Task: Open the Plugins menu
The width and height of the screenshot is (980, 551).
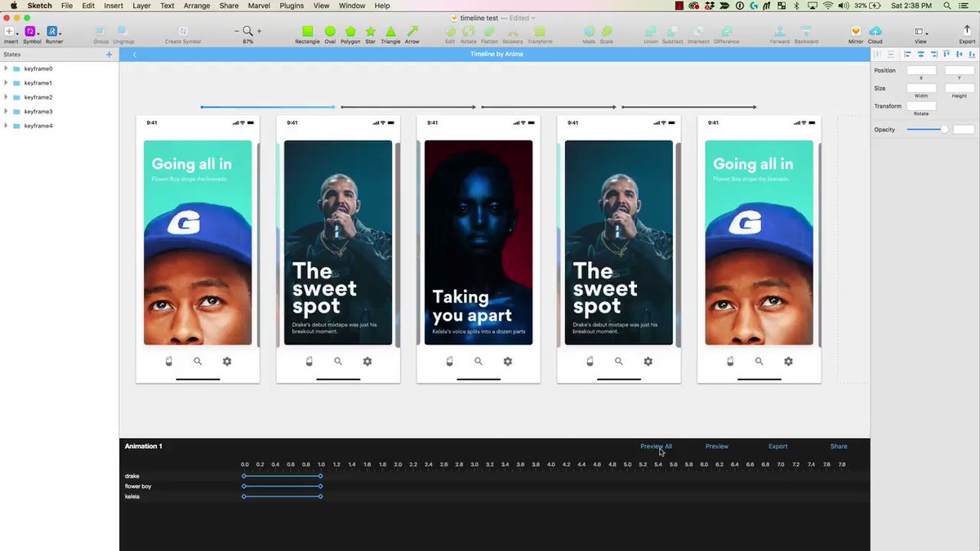Action: (292, 6)
